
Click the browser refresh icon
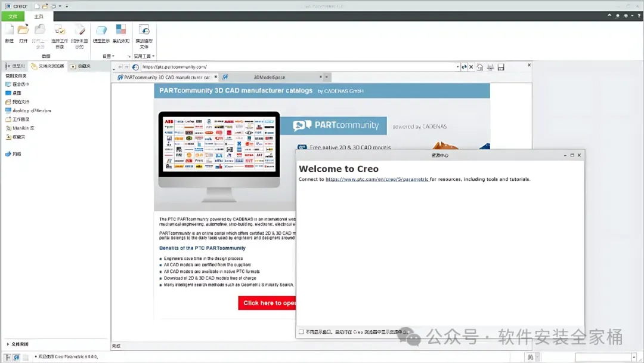click(464, 67)
